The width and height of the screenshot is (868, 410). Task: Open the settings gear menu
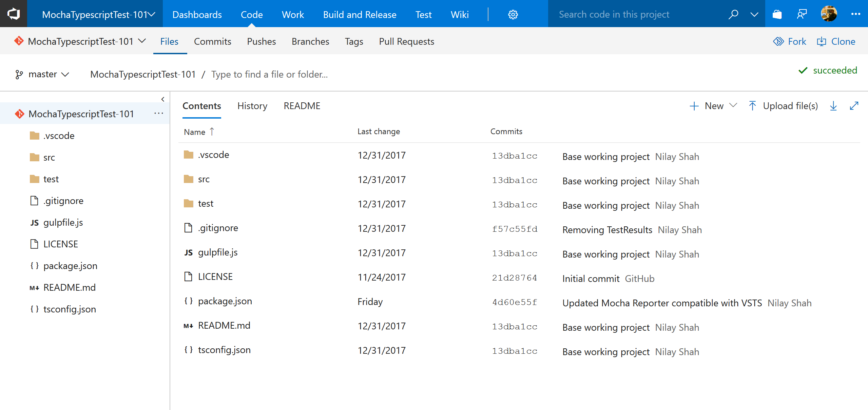pos(513,15)
